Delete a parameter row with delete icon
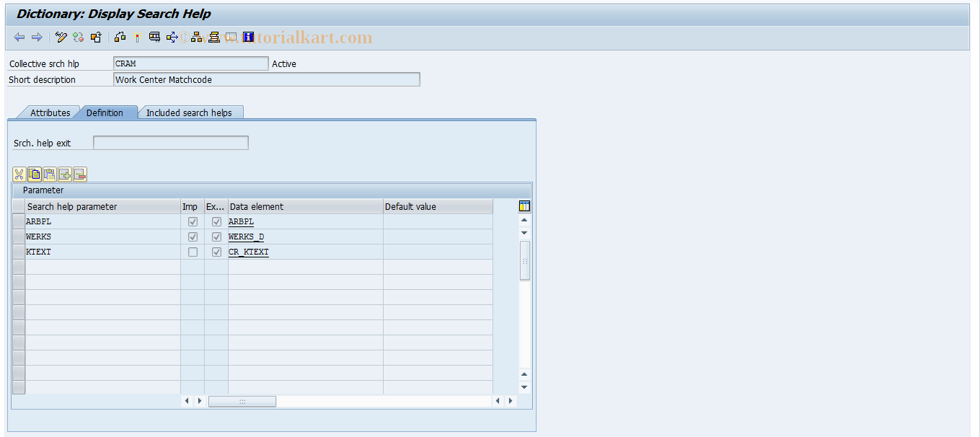Viewport: 980px width, 437px height. pos(79,174)
